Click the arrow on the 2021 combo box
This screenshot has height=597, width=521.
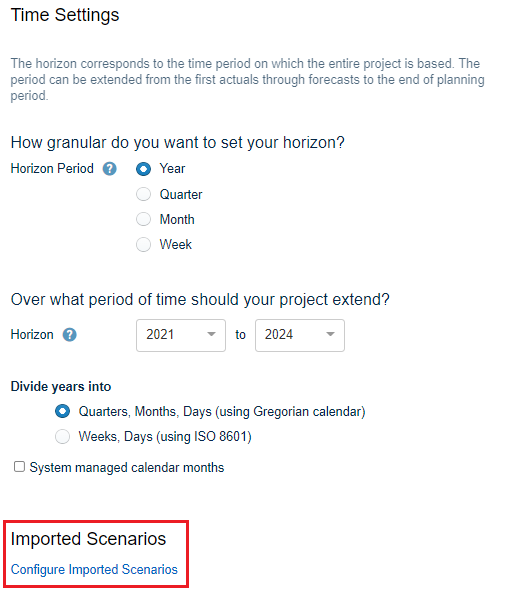[211, 334]
